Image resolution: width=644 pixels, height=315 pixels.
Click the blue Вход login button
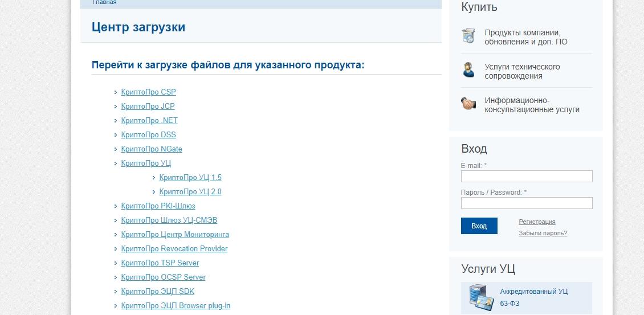[479, 226]
